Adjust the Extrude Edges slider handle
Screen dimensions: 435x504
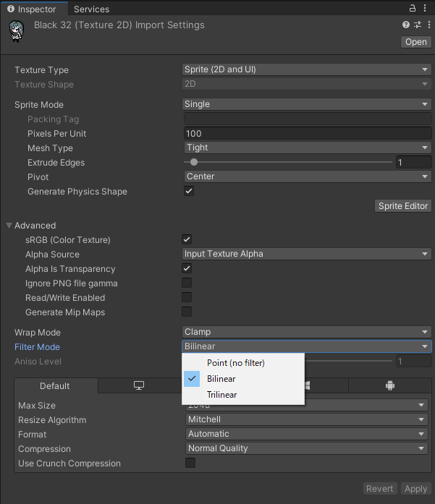coord(194,162)
